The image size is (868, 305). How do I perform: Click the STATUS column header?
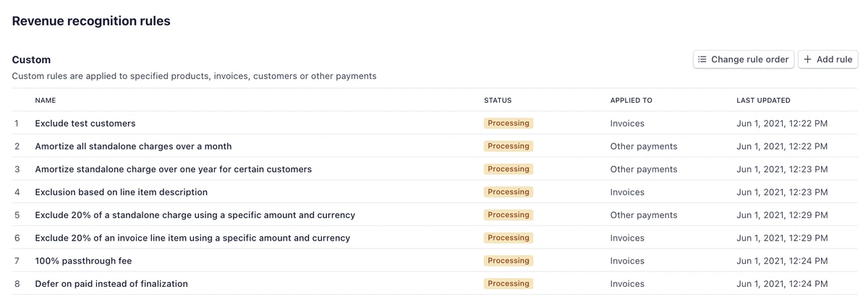[498, 101]
